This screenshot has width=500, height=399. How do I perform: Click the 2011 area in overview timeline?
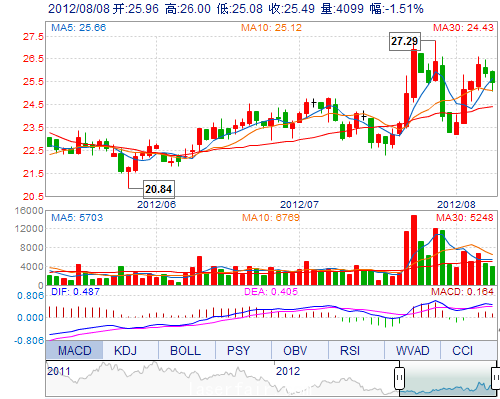point(59,371)
